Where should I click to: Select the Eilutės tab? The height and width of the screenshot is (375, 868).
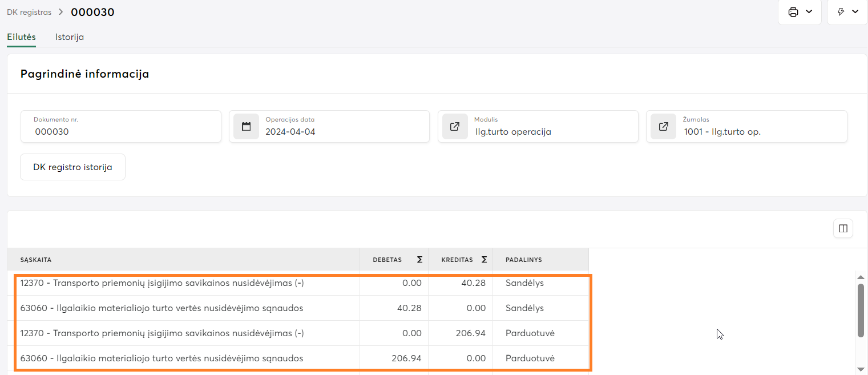(x=21, y=37)
